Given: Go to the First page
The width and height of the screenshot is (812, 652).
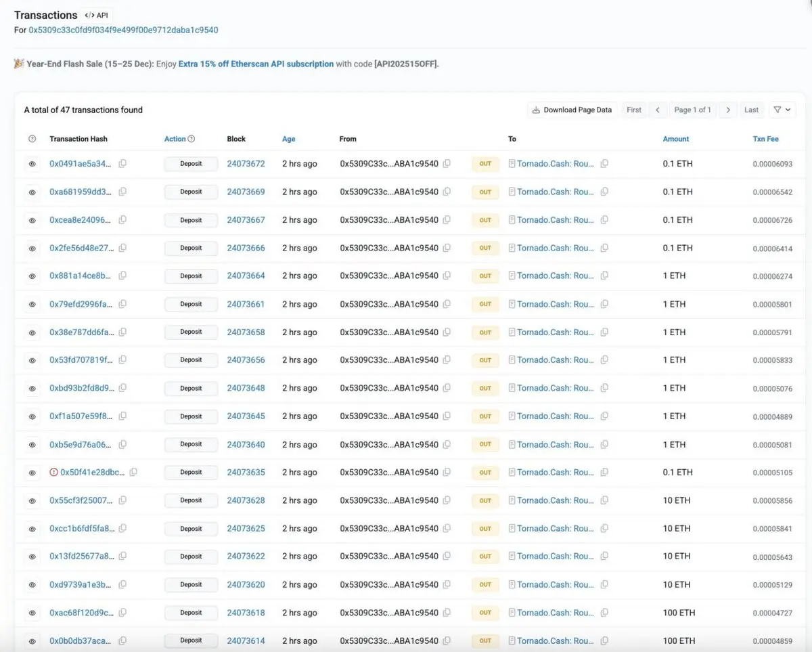Looking at the screenshot, I should tap(634, 110).
